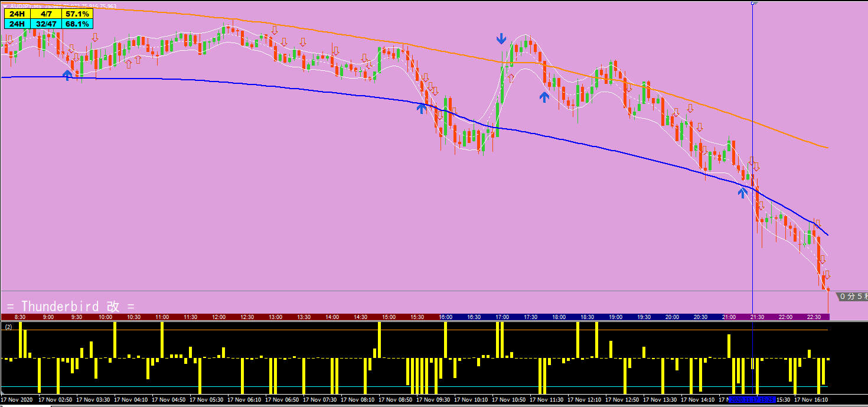The width and height of the screenshot is (868, 407).
Task: Select blue up arrow on the 15:30 drop
Action: pos(421,108)
